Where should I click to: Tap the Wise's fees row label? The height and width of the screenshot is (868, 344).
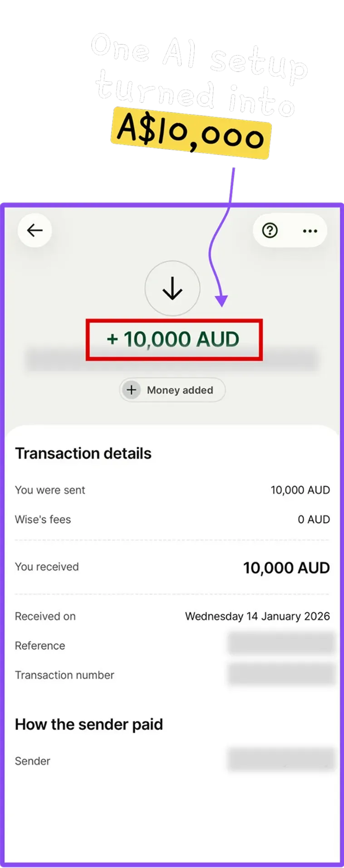[43, 519]
